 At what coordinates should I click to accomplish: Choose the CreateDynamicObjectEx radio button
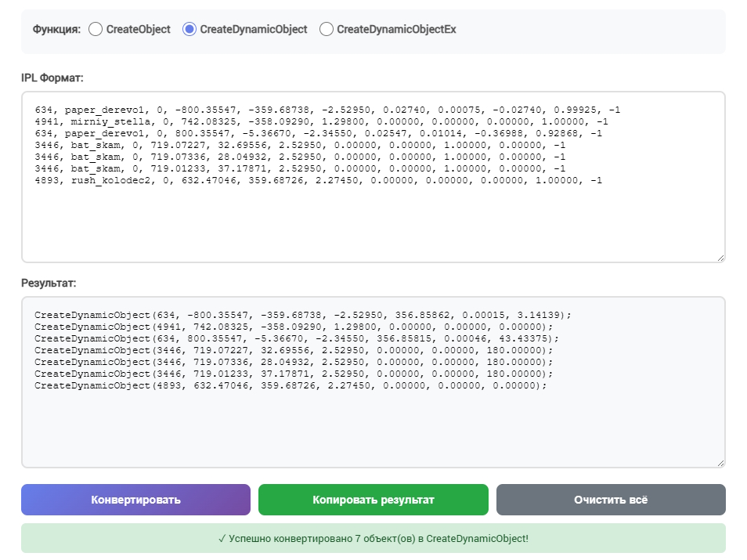point(326,29)
